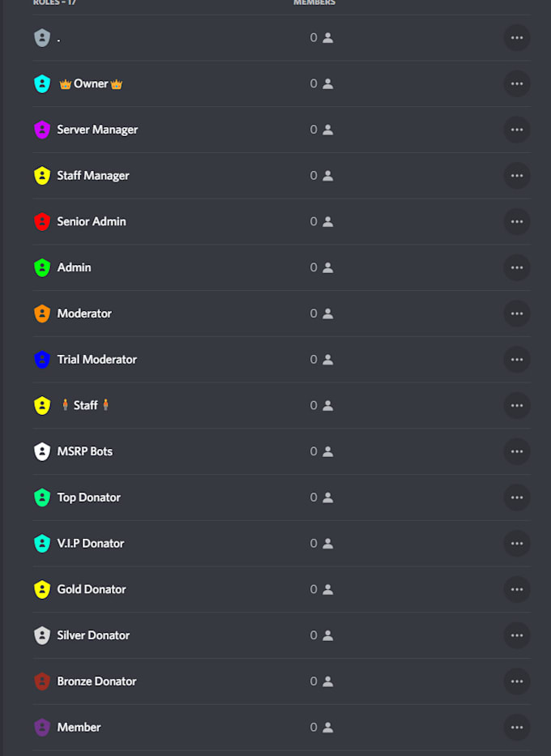This screenshot has height=756, width=551.
Task: Open the options menu for Silver Donator
Action: pos(517,635)
